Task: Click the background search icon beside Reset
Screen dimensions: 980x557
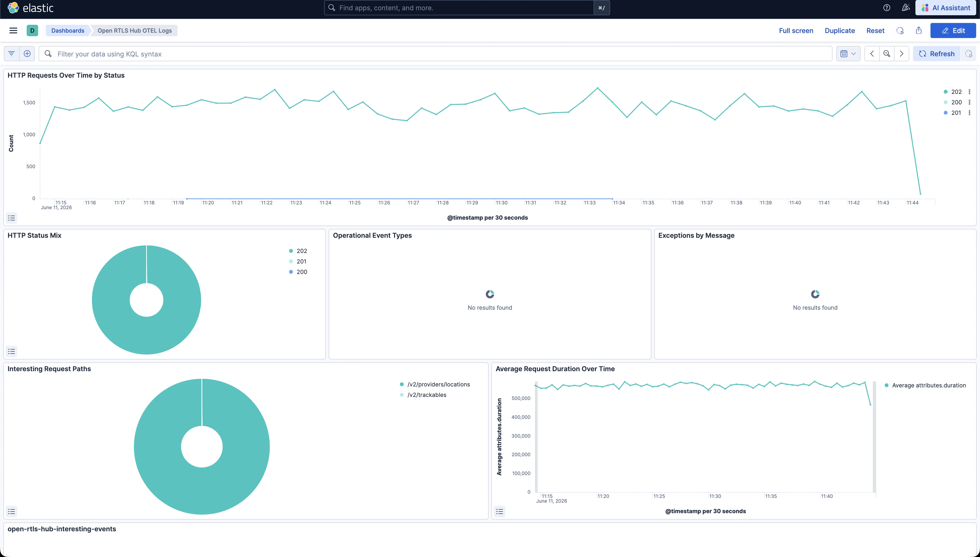Action: (900, 30)
